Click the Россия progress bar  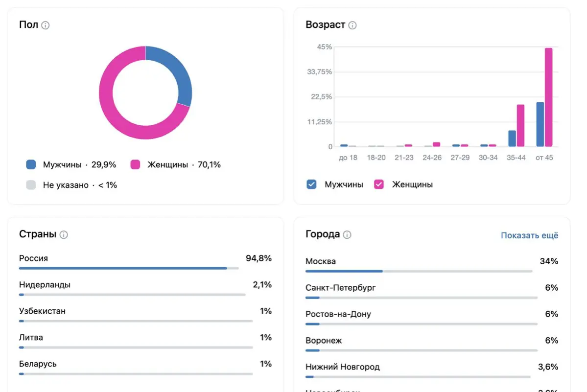(x=129, y=268)
